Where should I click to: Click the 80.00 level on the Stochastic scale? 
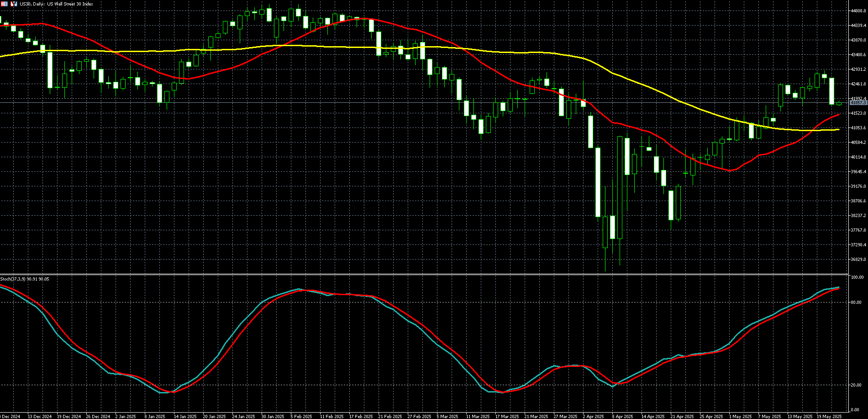(856, 302)
